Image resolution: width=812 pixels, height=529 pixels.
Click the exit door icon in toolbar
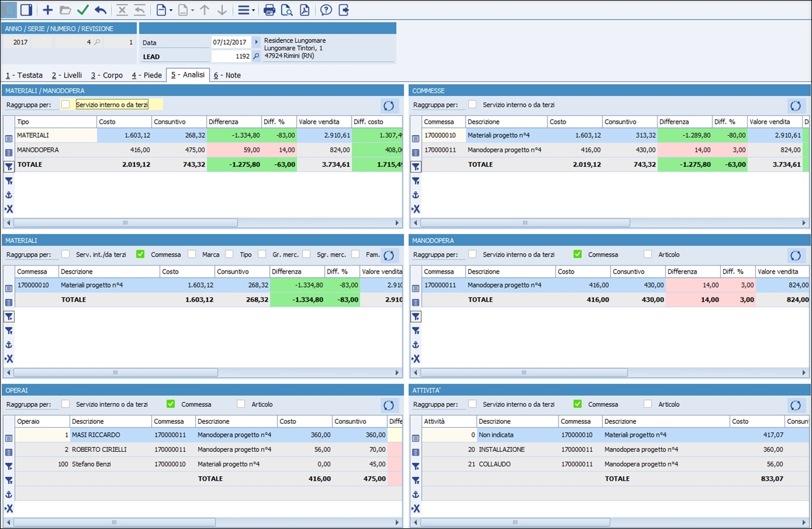click(x=343, y=10)
